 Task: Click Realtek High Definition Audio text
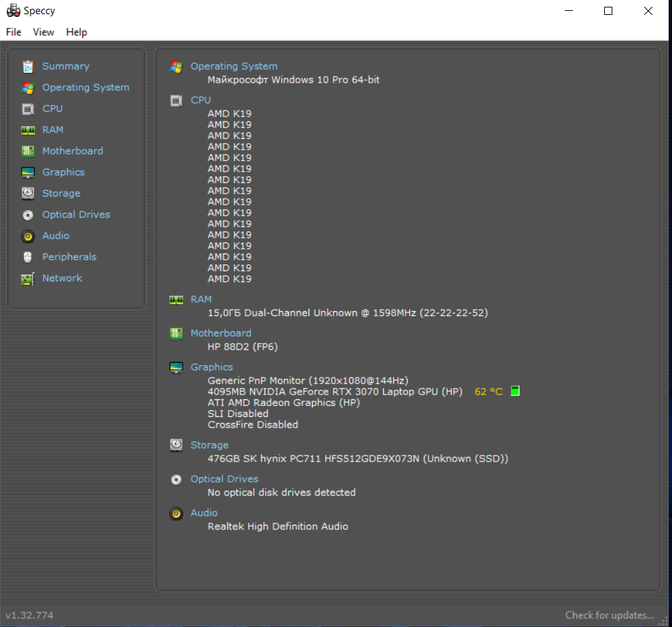click(x=278, y=527)
